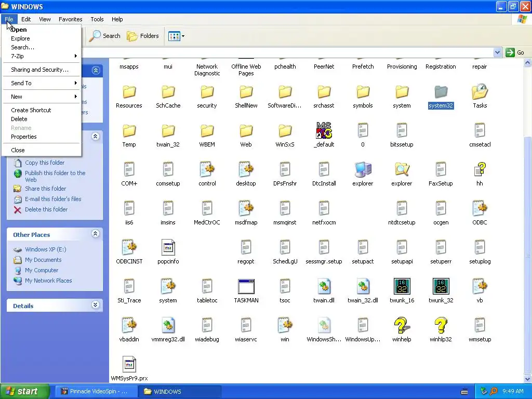Open My Documents link
532x399 pixels.
pos(43,260)
